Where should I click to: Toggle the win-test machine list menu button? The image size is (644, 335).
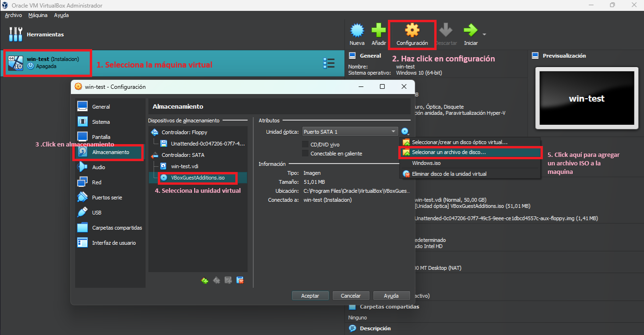[x=329, y=63]
